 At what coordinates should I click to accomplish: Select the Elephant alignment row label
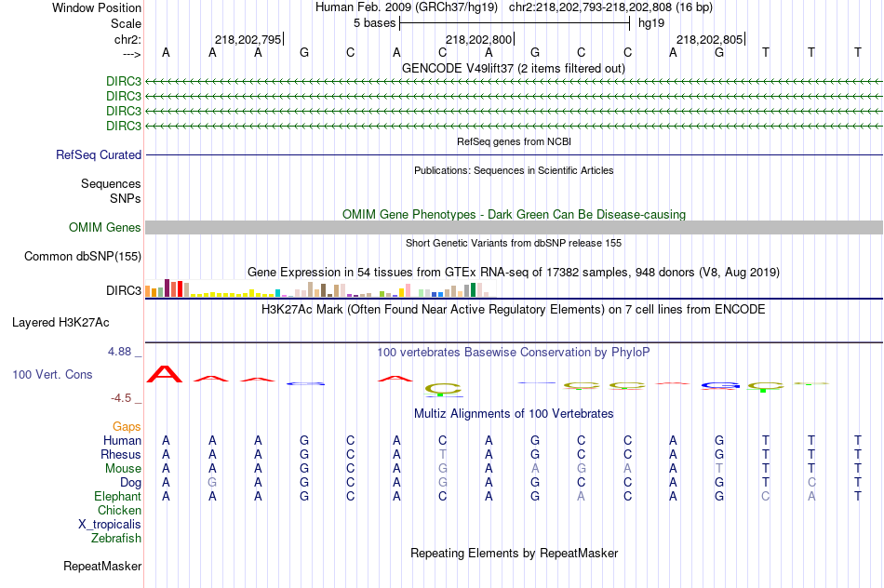click(118, 496)
